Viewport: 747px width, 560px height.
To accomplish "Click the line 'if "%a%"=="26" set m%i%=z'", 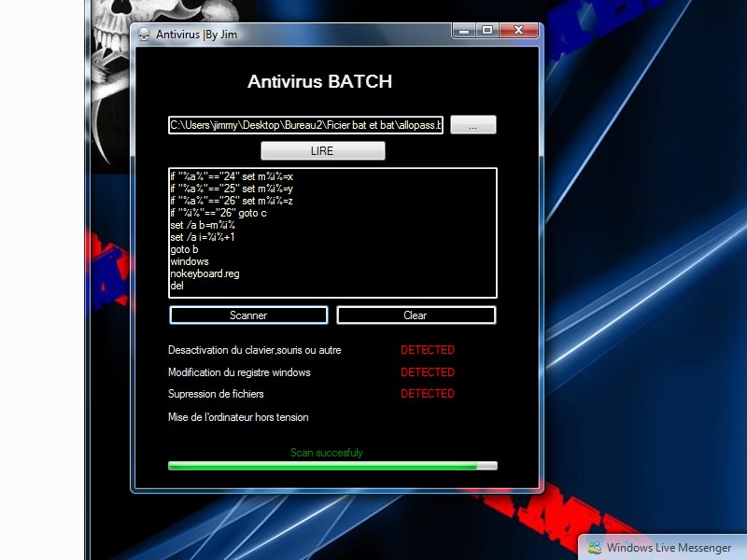I will point(232,201).
